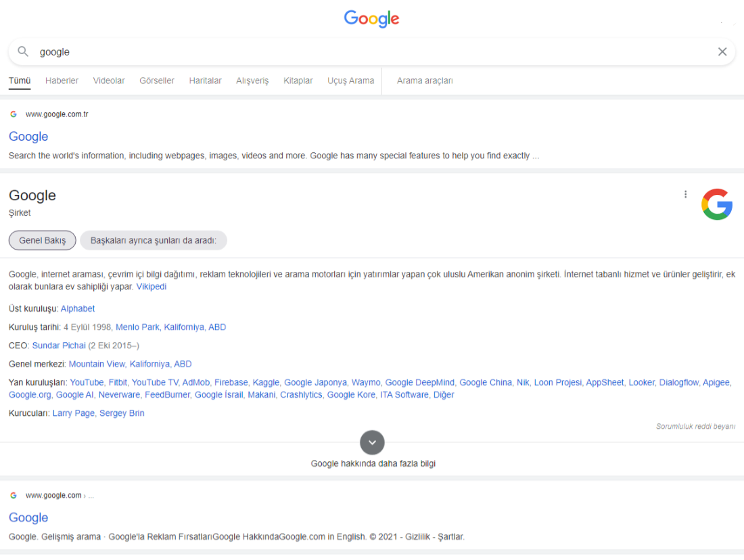This screenshot has height=560, width=744.
Task: Click the Google.org link
Action: 30,395
